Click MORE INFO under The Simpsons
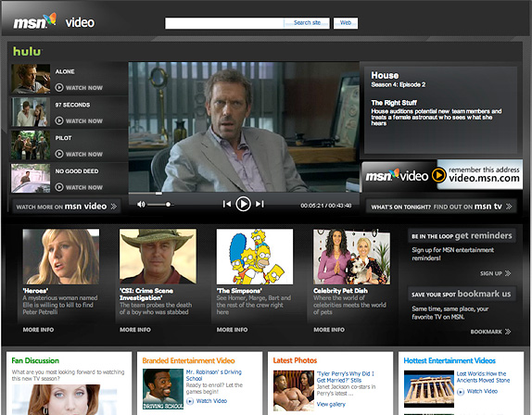 pos(232,330)
